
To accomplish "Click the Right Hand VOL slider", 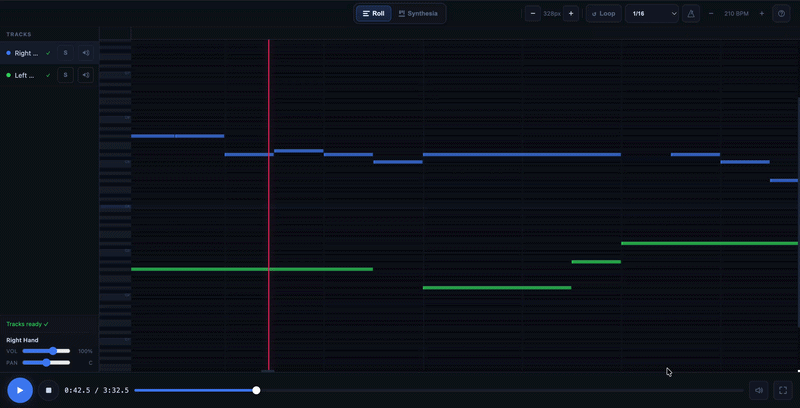I will point(46,351).
